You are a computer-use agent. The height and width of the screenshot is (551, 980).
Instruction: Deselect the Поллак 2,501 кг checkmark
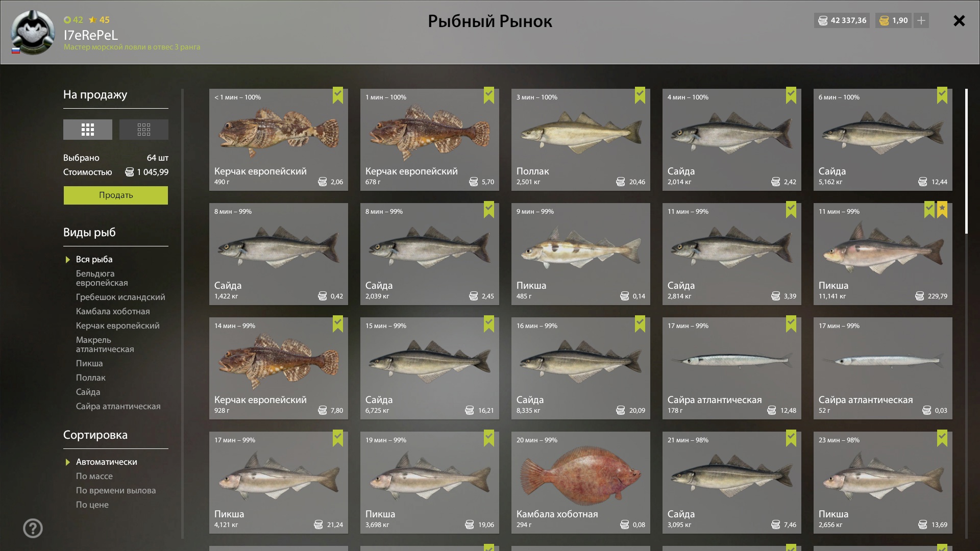point(640,95)
